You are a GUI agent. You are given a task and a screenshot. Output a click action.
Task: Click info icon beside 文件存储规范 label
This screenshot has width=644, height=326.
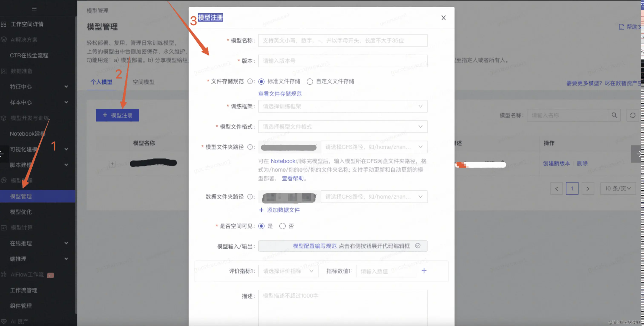[250, 81]
